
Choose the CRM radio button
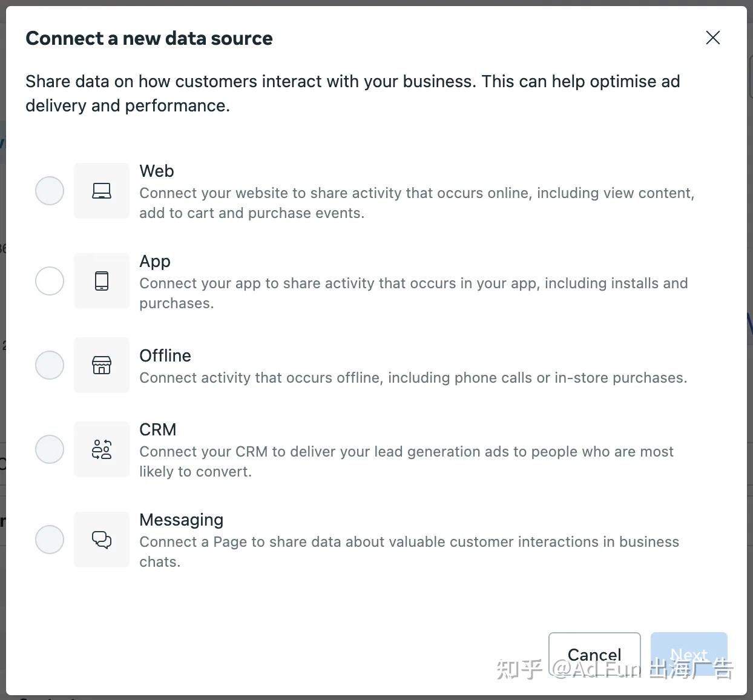[50, 449]
